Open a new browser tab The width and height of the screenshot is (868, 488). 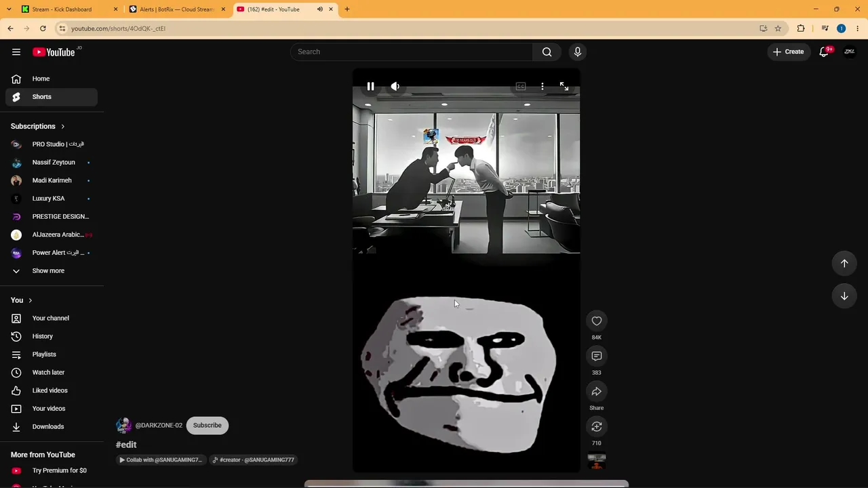click(347, 9)
